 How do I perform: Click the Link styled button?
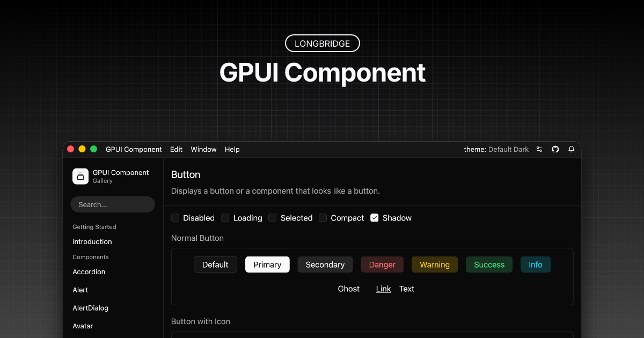[x=383, y=289]
